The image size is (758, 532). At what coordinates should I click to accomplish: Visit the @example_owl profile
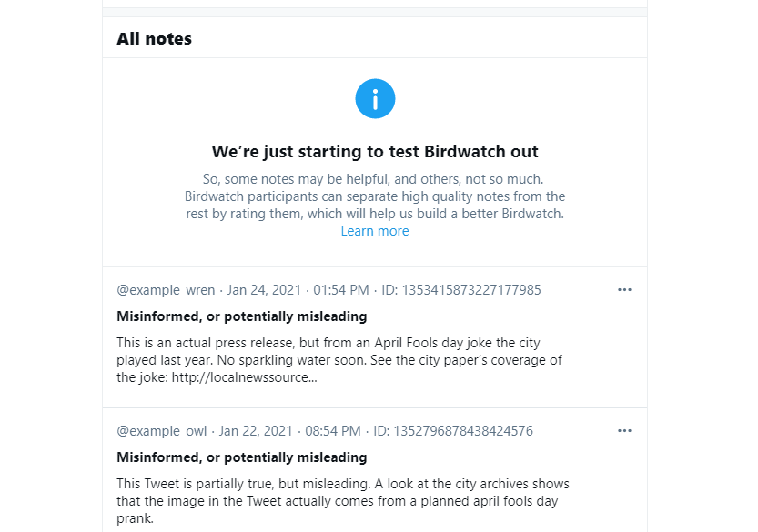[x=162, y=431]
